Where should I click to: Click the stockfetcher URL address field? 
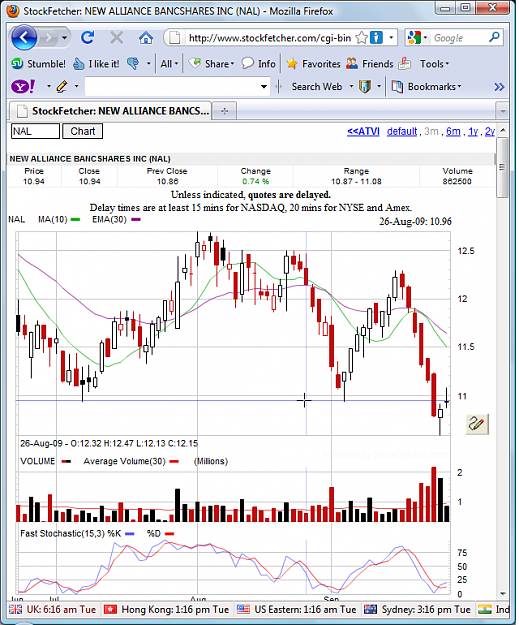click(x=269, y=38)
